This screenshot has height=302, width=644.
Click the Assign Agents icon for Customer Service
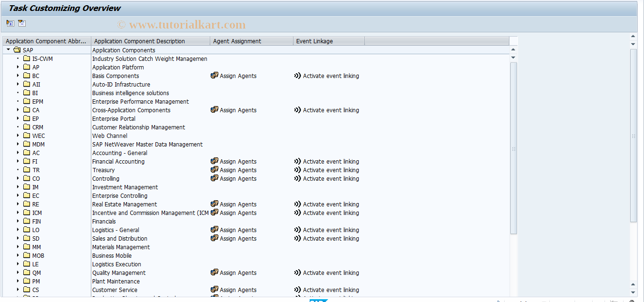tap(215, 290)
